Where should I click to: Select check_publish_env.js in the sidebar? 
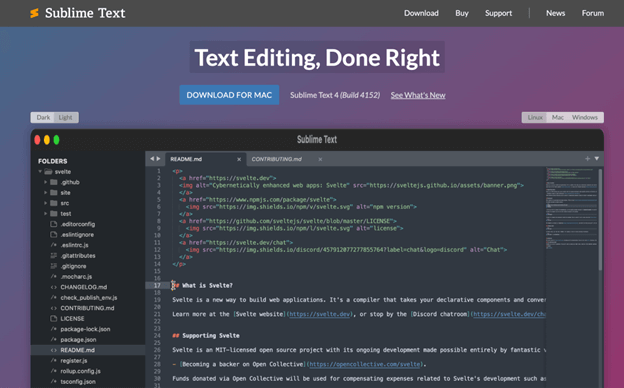89,298
